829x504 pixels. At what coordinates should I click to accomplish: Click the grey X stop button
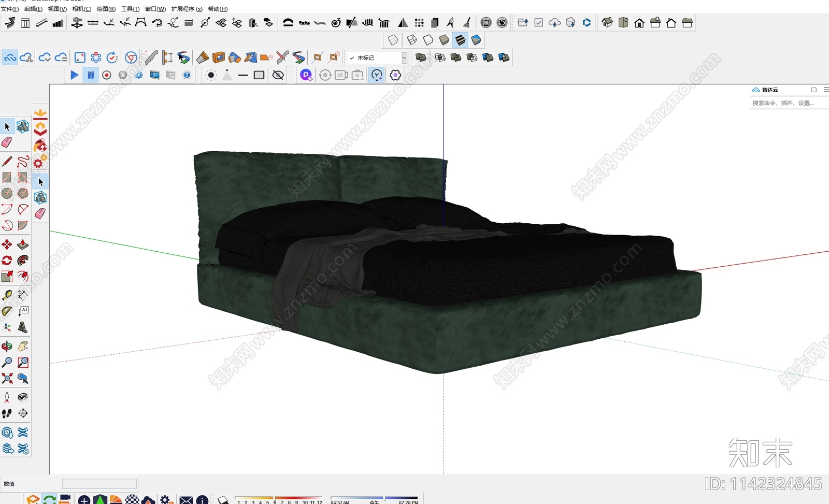pyautogui.click(x=123, y=75)
